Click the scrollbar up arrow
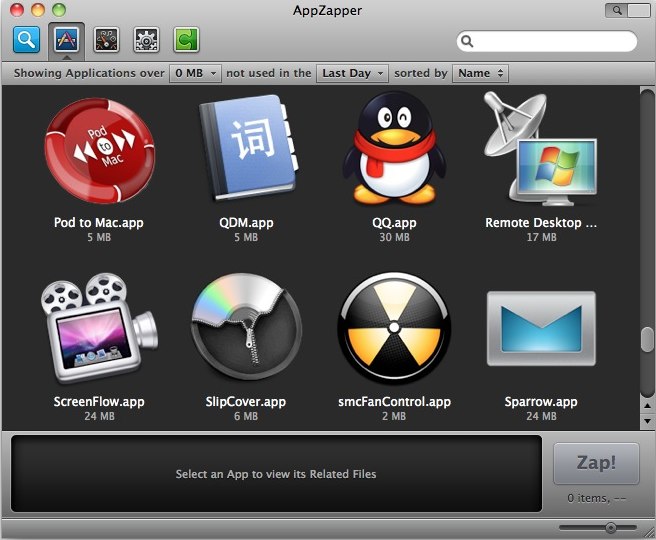 pyautogui.click(x=647, y=405)
